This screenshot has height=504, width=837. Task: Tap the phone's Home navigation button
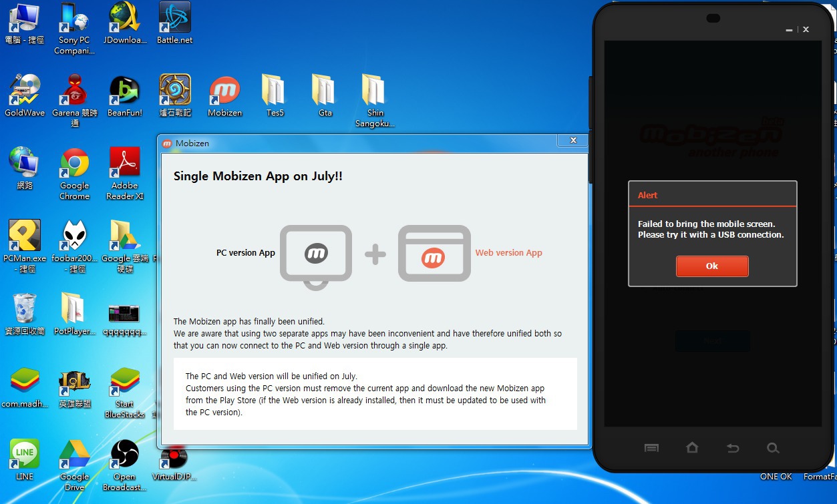[692, 448]
